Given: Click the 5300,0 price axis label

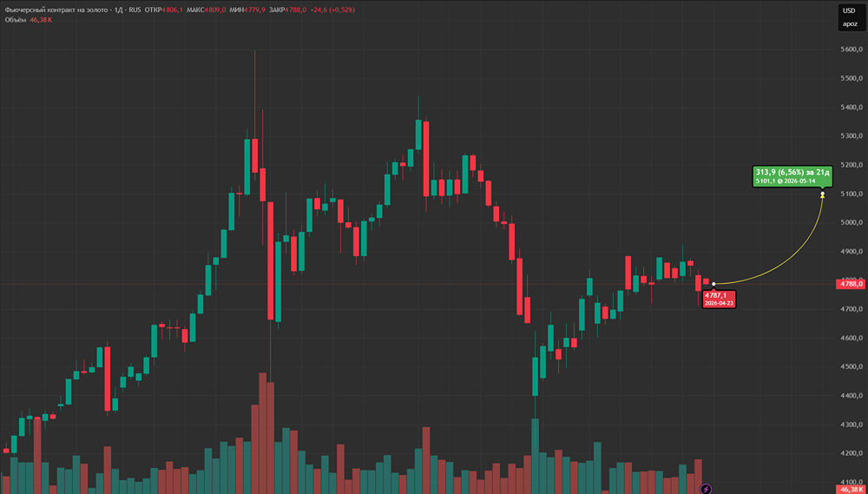Looking at the screenshot, I should click(852, 135).
